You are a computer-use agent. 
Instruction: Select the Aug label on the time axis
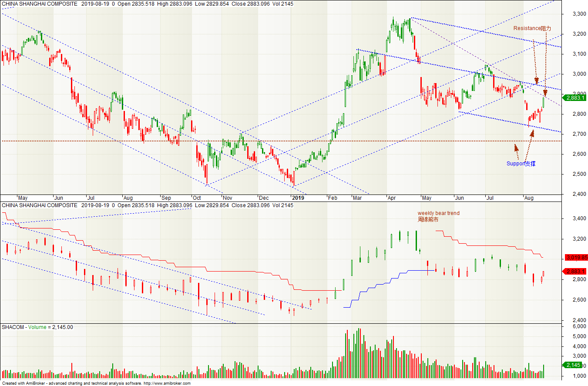click(x=530, y=198)
